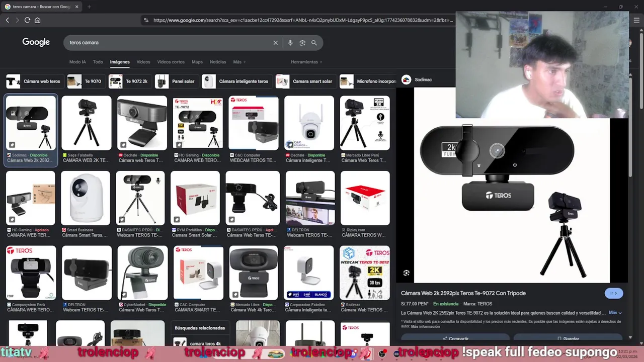Click the preview panel vertical scrollbar

(630, 126)
